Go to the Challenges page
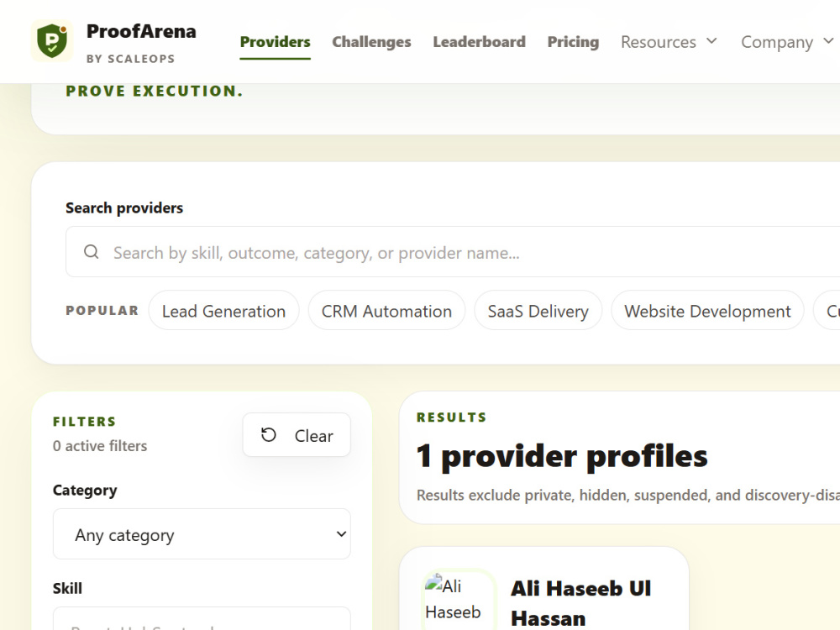The height and width of the screenshot is (630, 840). [371, 42]
